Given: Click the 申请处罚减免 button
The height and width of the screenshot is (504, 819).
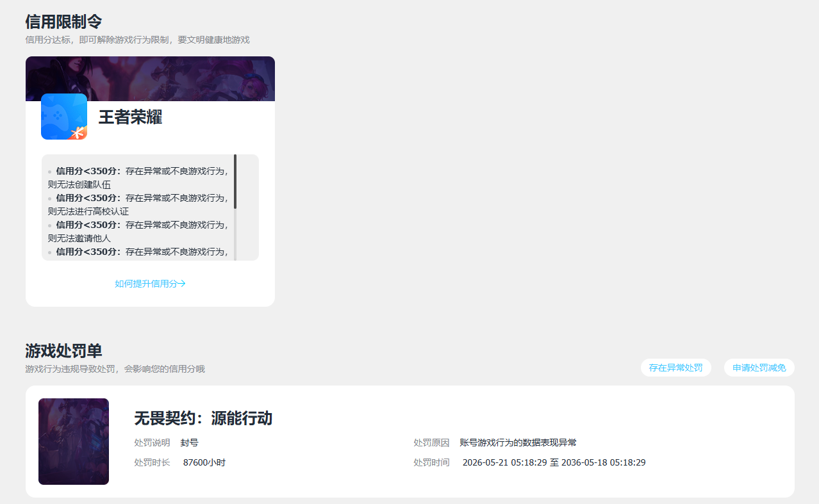Looking at the screenshot, I should pyautogui.click(x=759, y=368).
